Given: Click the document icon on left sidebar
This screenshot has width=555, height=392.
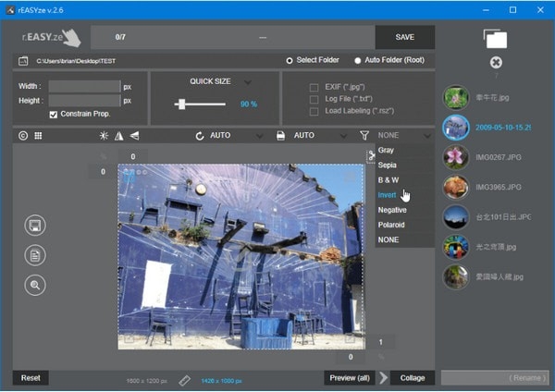Looking at the screenshot, I should (36, 256).
